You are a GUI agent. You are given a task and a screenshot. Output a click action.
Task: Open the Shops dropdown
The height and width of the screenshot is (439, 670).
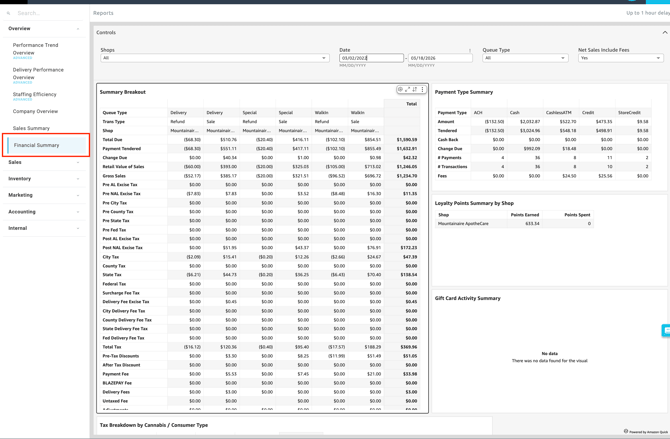pos(214,58)
